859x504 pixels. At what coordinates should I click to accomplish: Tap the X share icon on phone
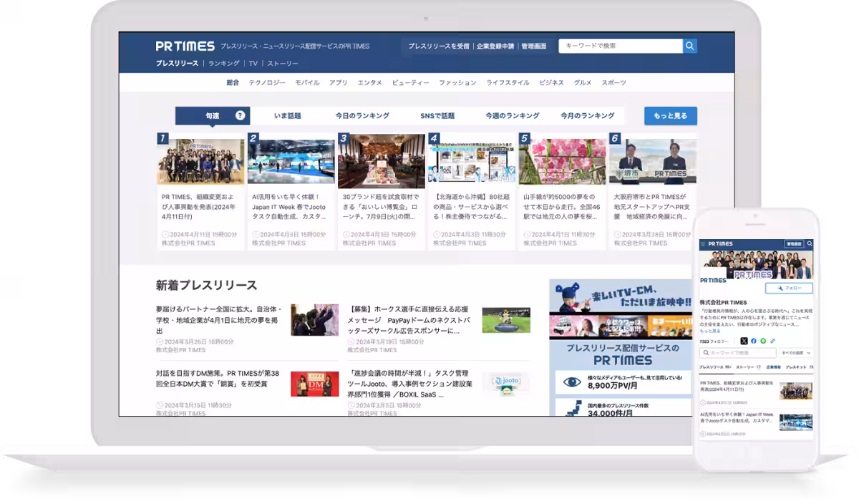point(744,341)
